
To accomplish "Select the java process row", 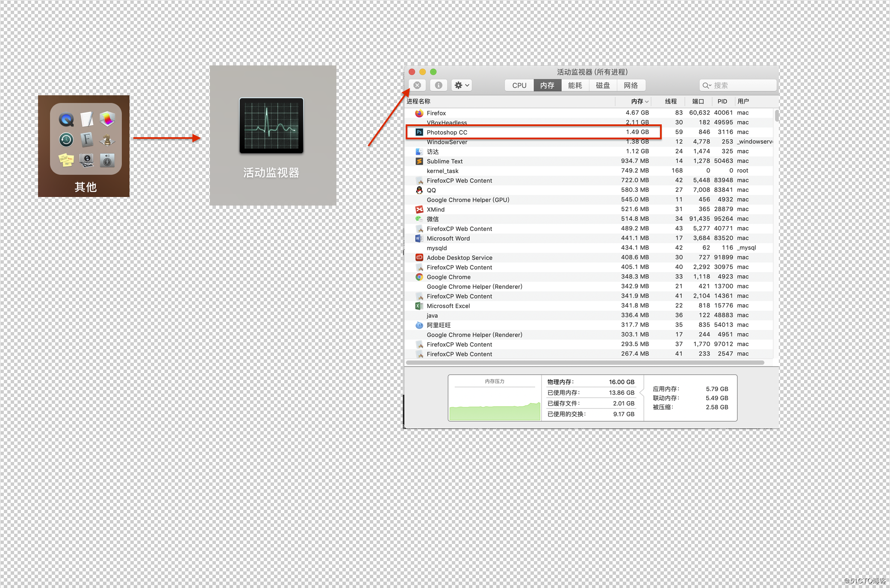I will pos(589,315).
